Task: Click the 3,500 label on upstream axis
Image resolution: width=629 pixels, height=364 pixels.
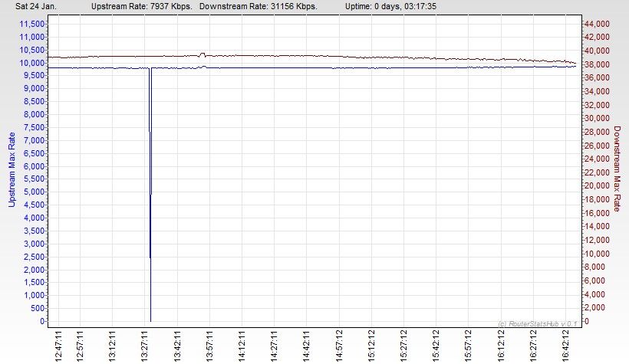Action: click(x=34, y=231)
